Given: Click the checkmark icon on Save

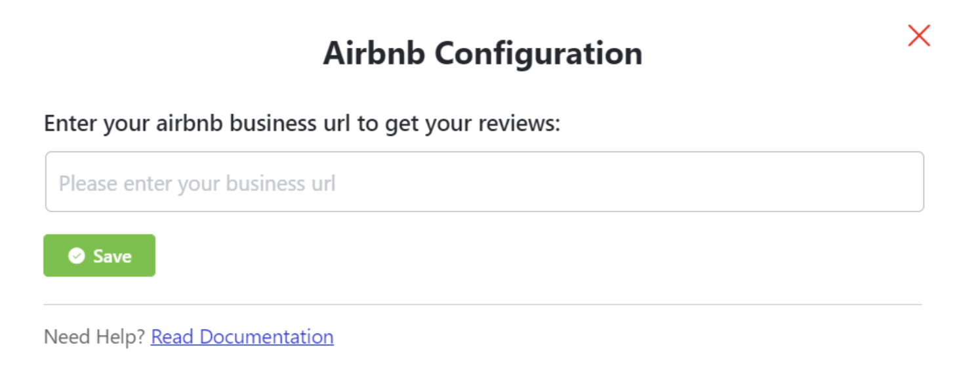Looking at the screenshot, I should tap(77, 255).
